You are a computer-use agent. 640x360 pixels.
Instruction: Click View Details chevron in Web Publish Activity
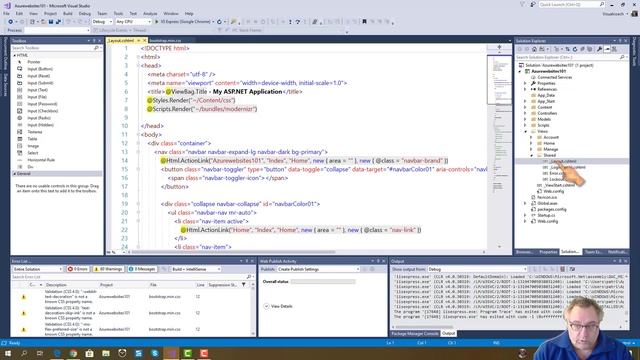(x=266, y=306)
